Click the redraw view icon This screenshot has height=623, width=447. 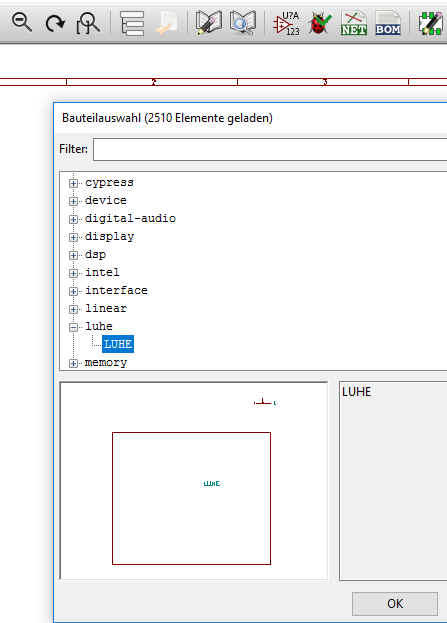tap(55, 23)
